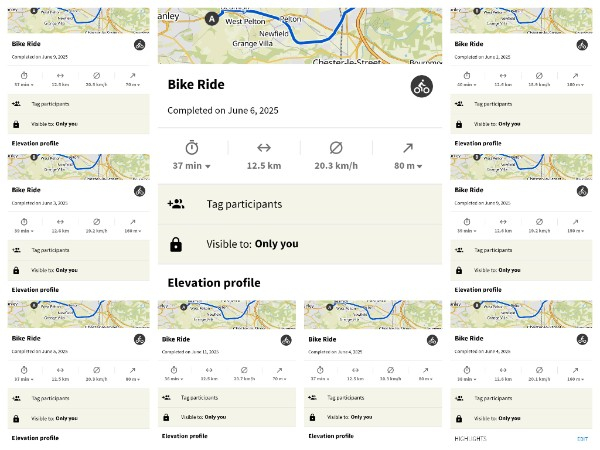This screenshot has height=450, width=600.
Task: Open the map thumbnail on June 11 ride
Action: [x=227, y=315]
